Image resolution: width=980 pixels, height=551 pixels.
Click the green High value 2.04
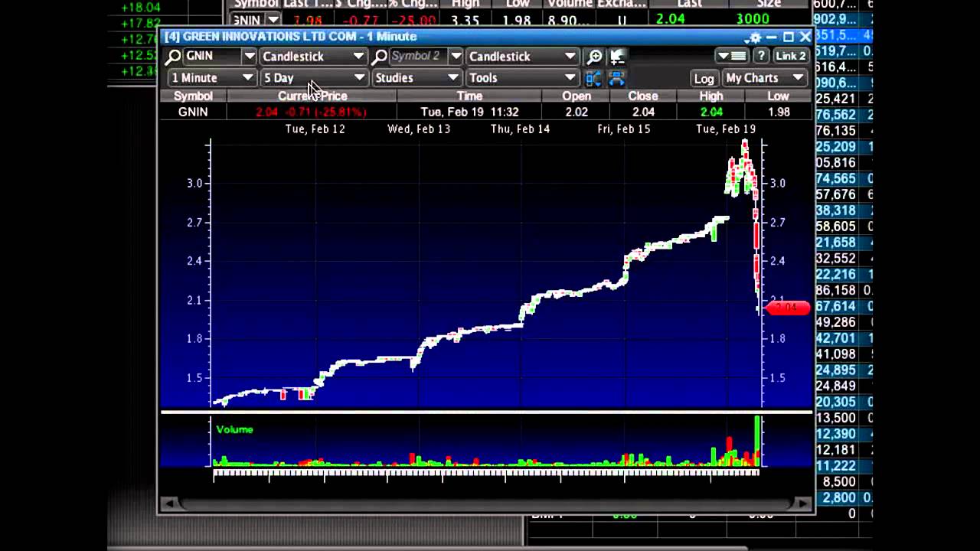(710, 112)
